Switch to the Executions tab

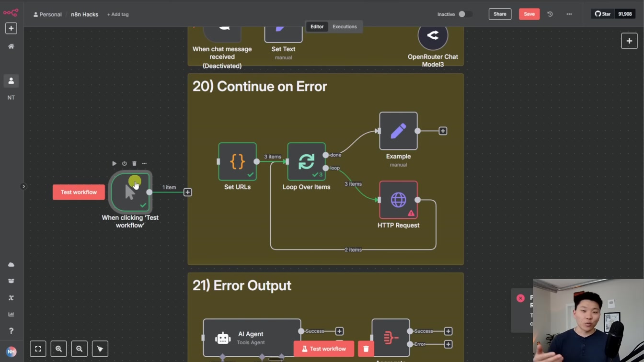point(345,27)
